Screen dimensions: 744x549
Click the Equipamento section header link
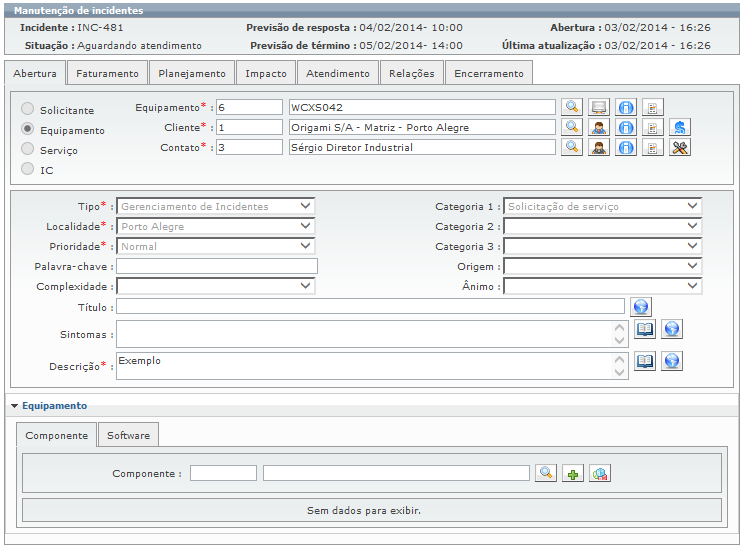click(55, 406)
